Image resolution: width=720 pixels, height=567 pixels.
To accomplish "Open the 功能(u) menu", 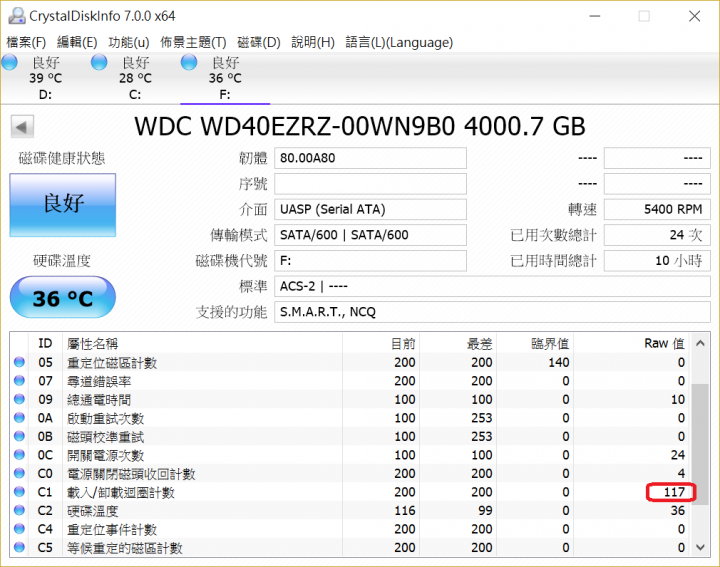I will (129, 42).
